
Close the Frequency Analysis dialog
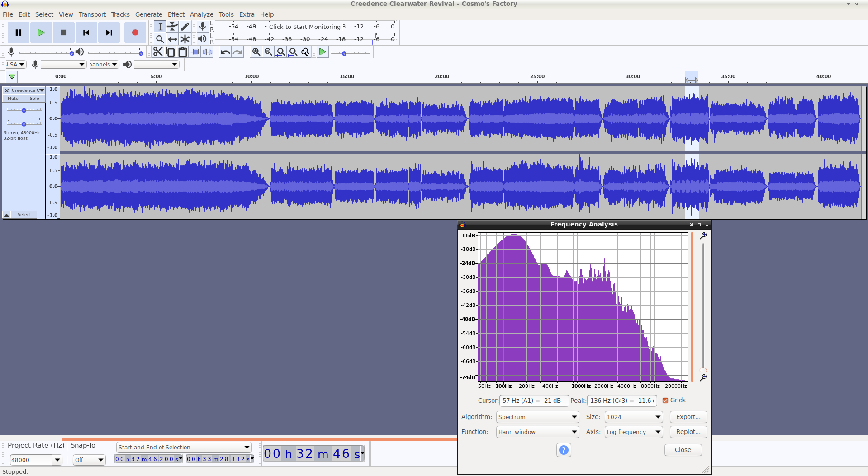point(683,450)
